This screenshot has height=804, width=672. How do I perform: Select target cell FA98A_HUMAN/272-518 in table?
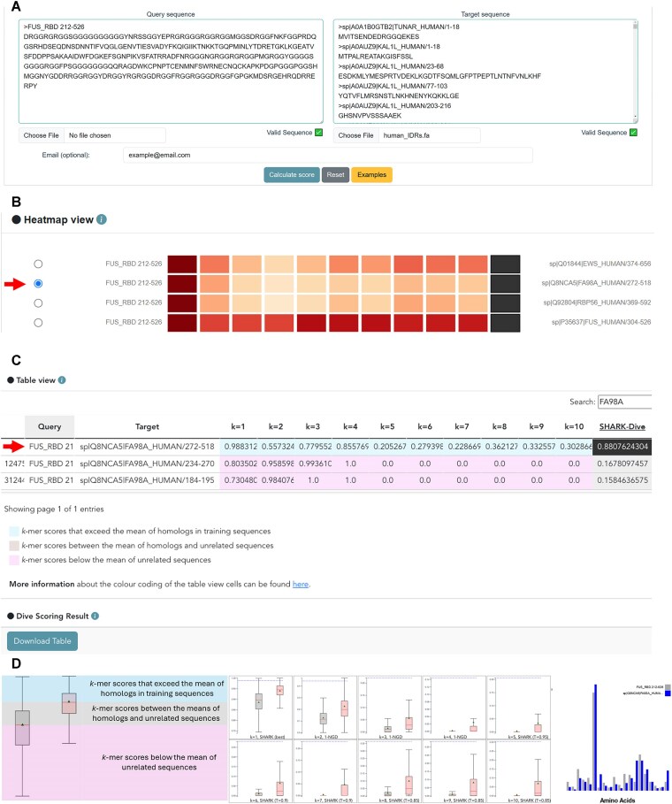(147, 447)
